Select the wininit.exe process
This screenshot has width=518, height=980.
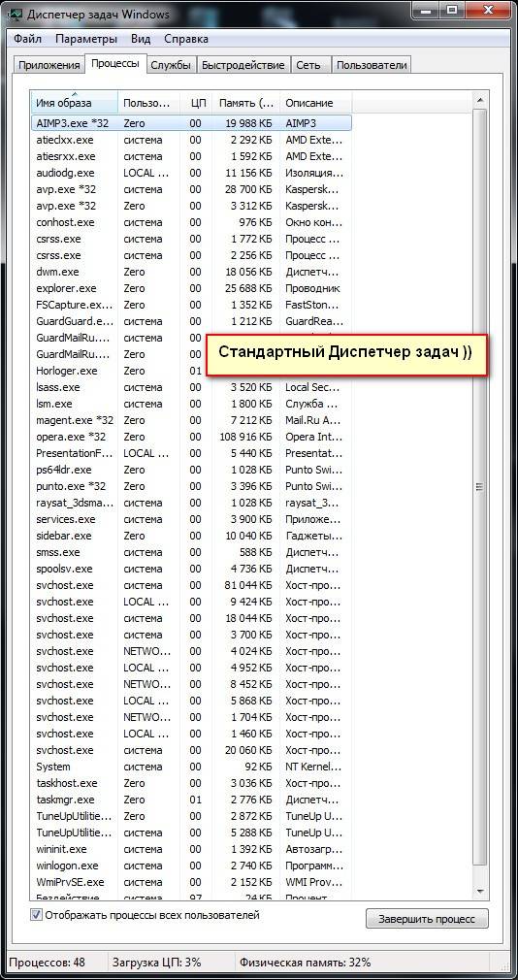click(x=191, y=849)
